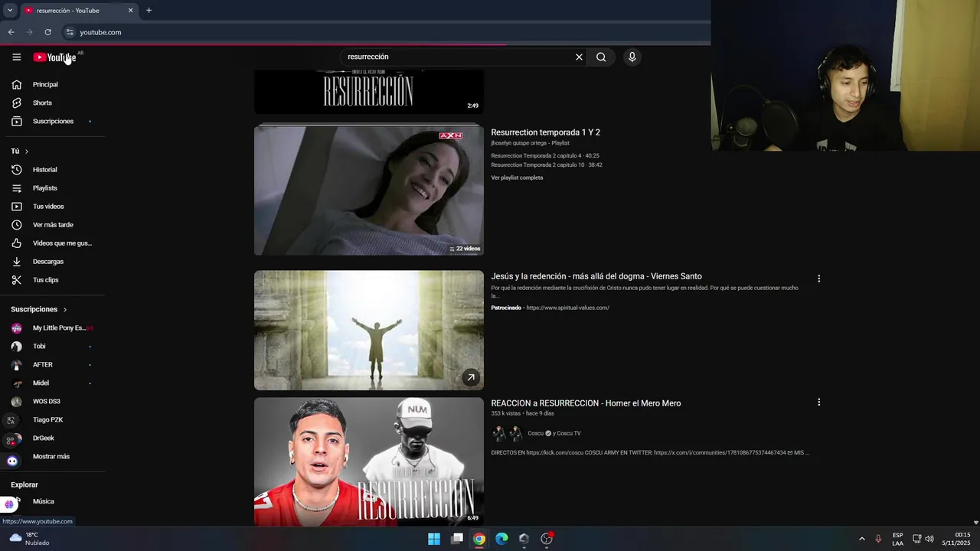The image size is (980, 551).
Task: Open Suscripciones in the sidebar
Action: coord(52,121)
